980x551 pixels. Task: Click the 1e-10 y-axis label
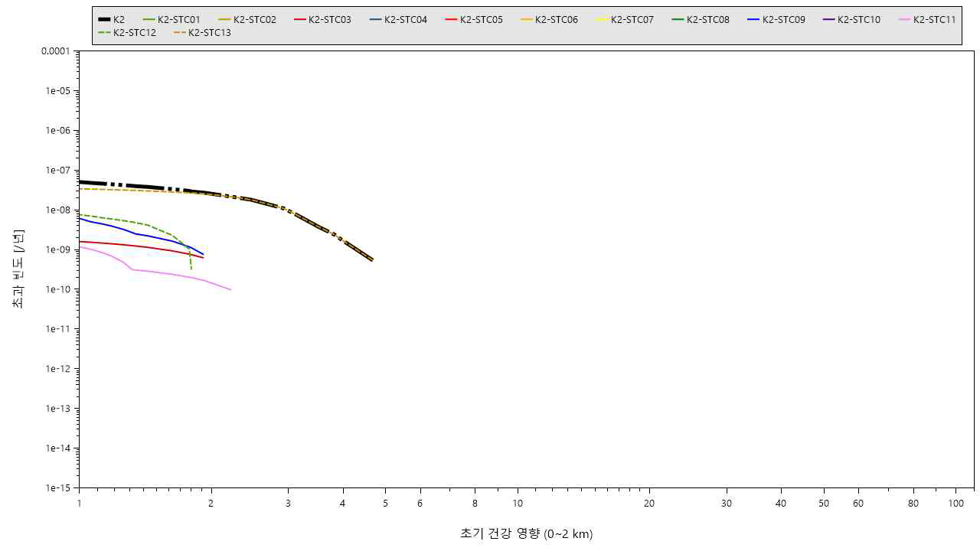coord(57,289)
